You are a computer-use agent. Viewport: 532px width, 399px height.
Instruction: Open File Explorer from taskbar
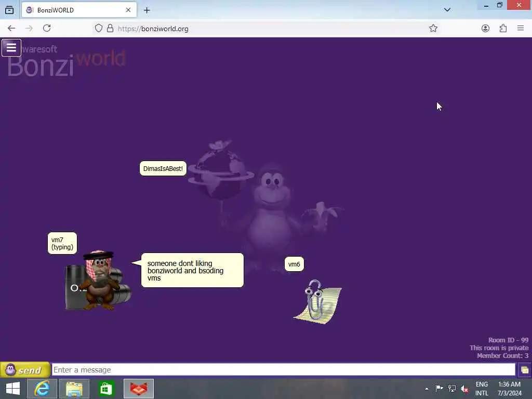(74, 389)
